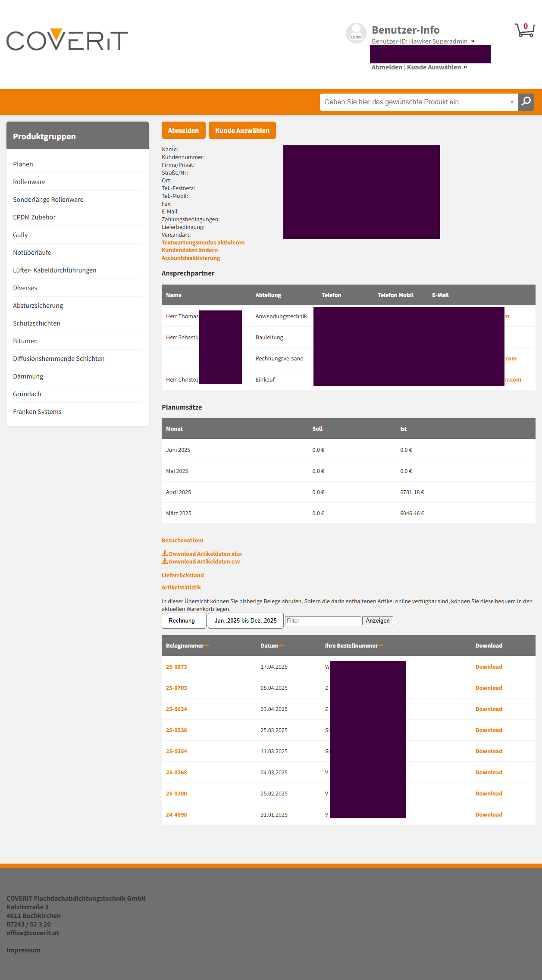The width and height of the screenshot is (542, 980).
Task: Download the document for 25-0538
Action: tap(489, 730)
